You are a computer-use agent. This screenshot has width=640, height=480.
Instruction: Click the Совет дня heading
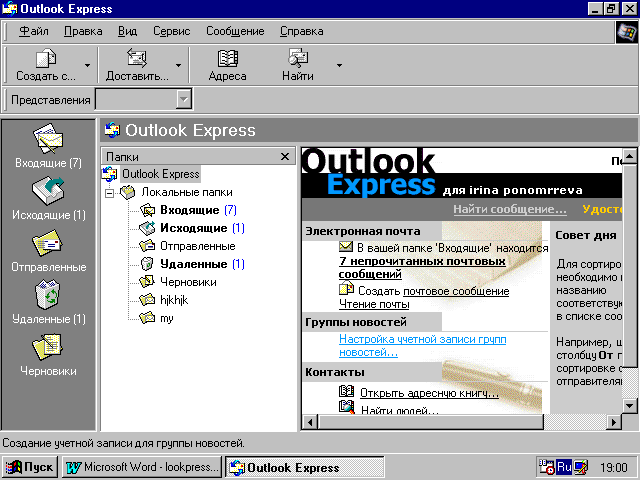tap(586, 235)
